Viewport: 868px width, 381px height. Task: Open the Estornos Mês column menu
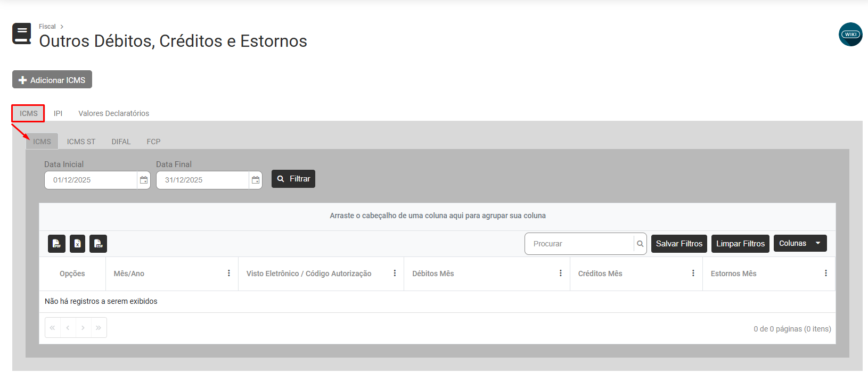coord(826,274)
